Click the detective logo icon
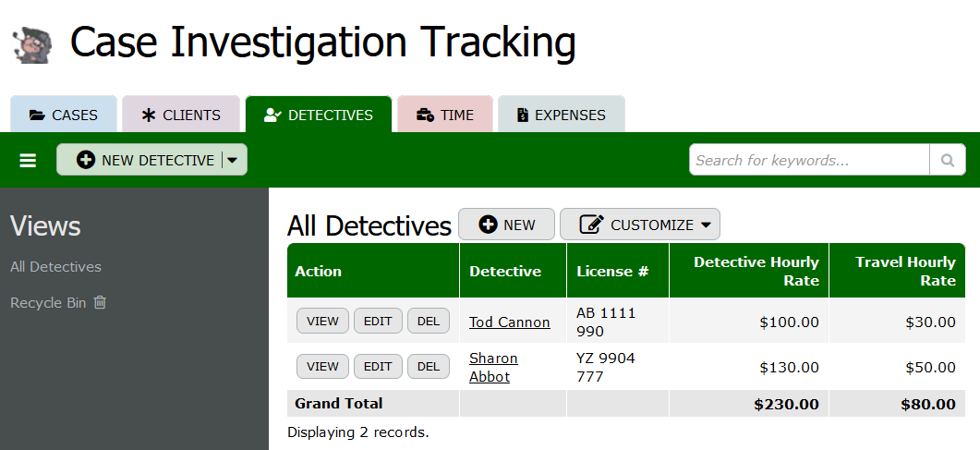This screenshot has width=980, height=450. click(x=31, y=44)
